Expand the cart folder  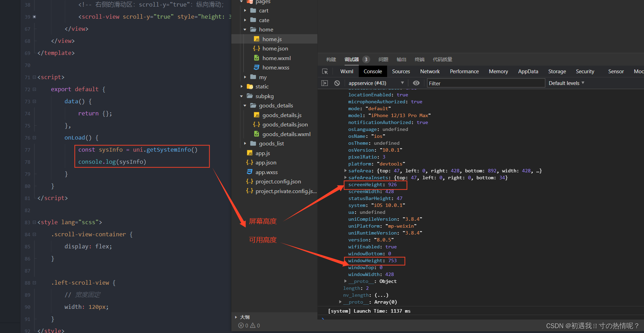pos(245,11)
